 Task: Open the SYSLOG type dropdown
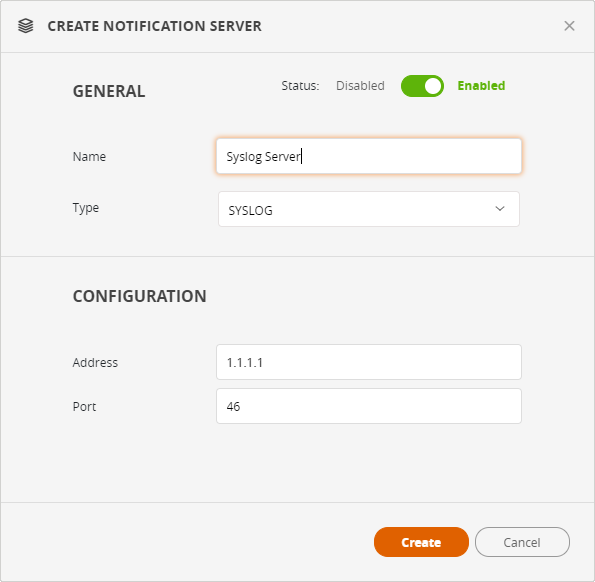coord(369,209)
